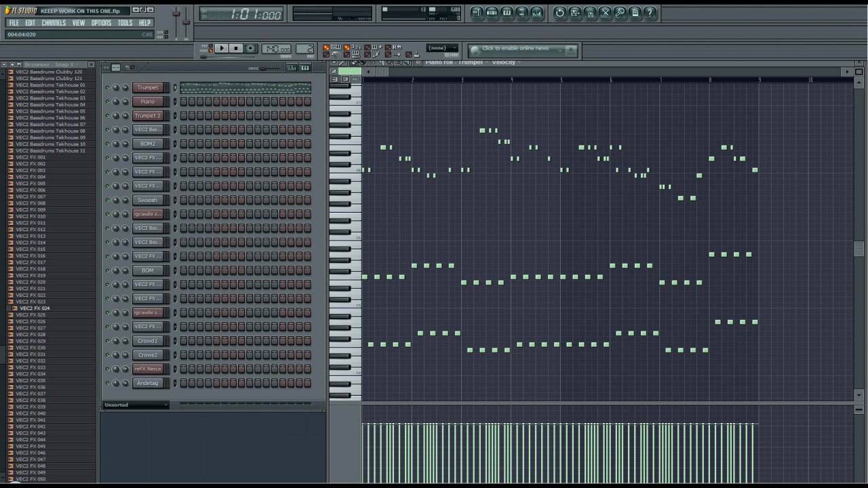Open the Channels menu

tap(54, 23)
